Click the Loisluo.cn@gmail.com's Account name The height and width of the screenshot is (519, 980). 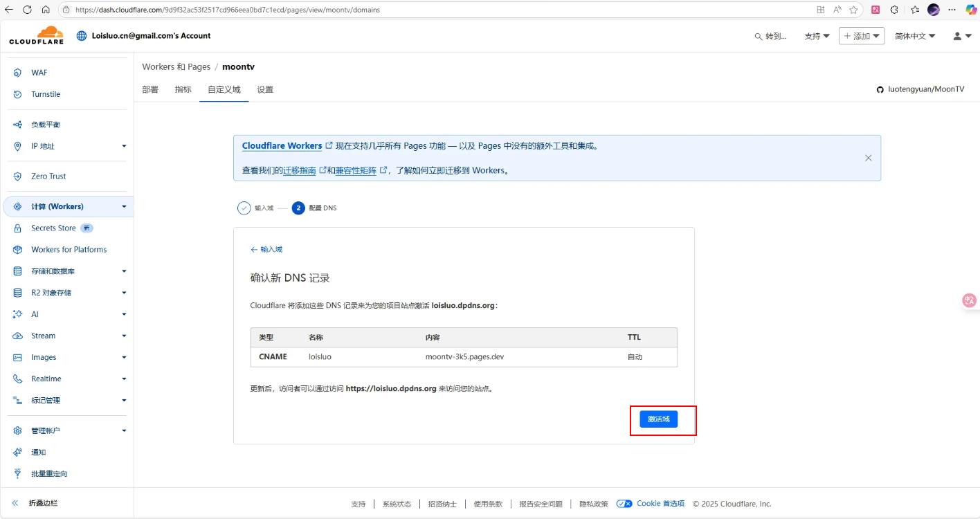tap(151, 36)
